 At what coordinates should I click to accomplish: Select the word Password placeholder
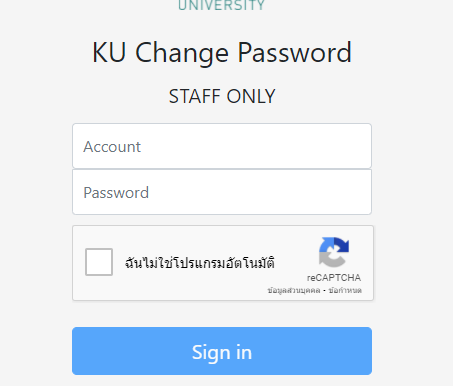(x=116, y=193)
